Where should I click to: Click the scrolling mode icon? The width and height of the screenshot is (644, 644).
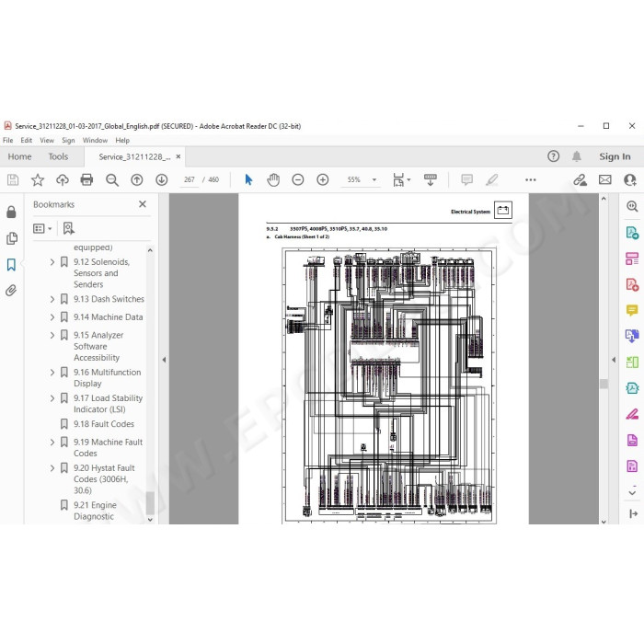tap(431, 179)
